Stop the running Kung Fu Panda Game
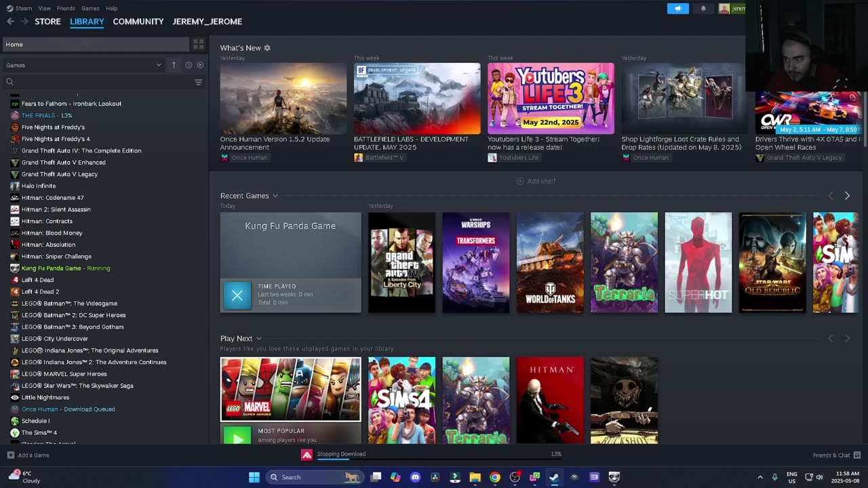The height and width of the screenshot is (488, 868). 237,296
